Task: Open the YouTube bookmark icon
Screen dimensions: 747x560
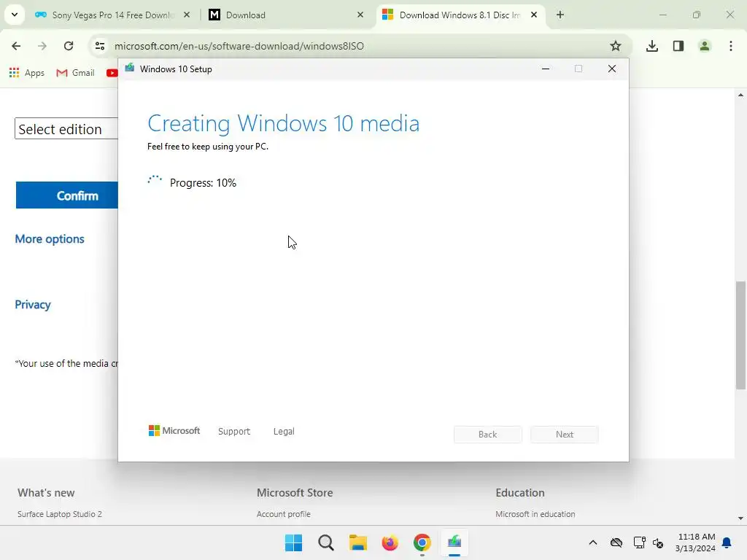Action: click(112, 73)
